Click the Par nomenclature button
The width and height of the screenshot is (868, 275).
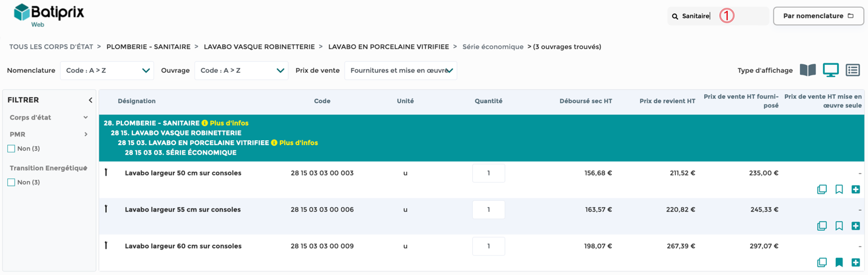point(818,16)
